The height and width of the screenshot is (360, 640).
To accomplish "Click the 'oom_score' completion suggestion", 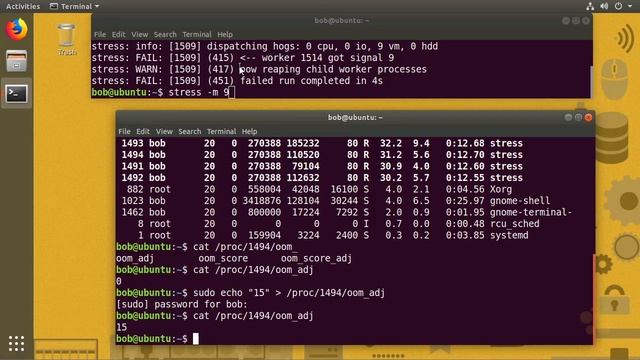I will (x=223, y=258).
